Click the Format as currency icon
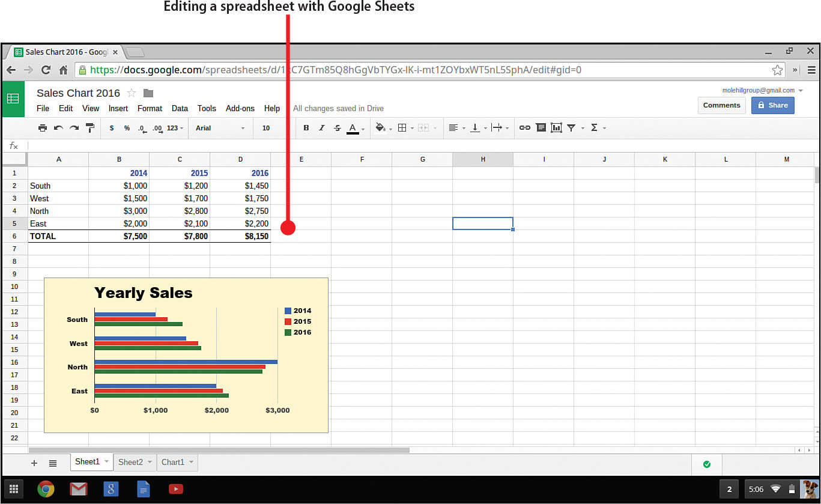Screen dimensions: 821x504 pyautogui.click(x=111, y=127)
